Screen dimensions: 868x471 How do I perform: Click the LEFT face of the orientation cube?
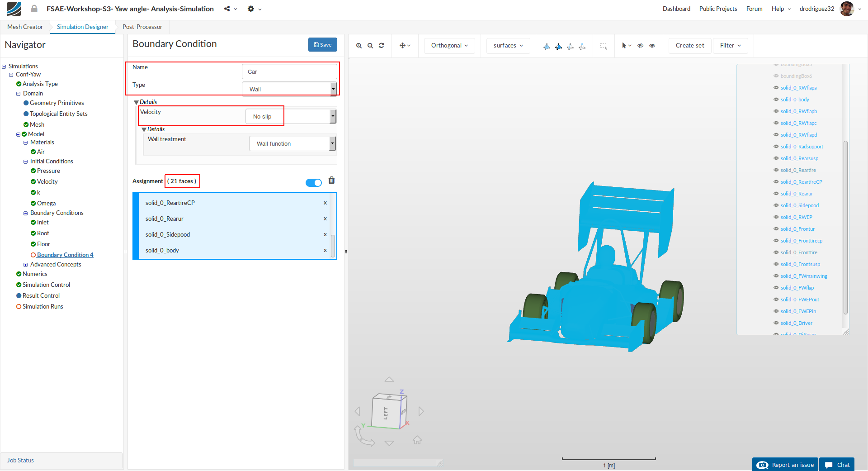tap(386, 413)
